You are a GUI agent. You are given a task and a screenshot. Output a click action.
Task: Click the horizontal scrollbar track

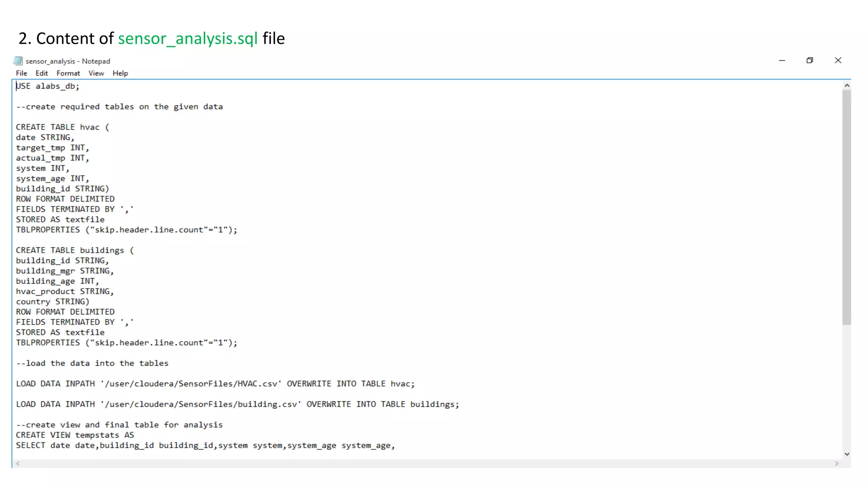(427, 463)
